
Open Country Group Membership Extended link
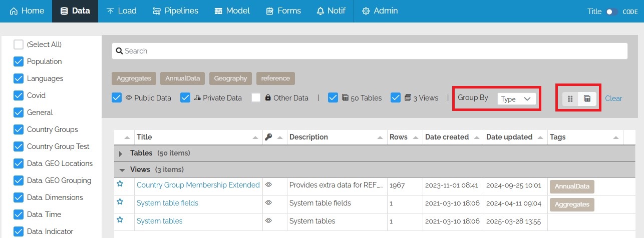pyautogui.click(x=198, y=185)
